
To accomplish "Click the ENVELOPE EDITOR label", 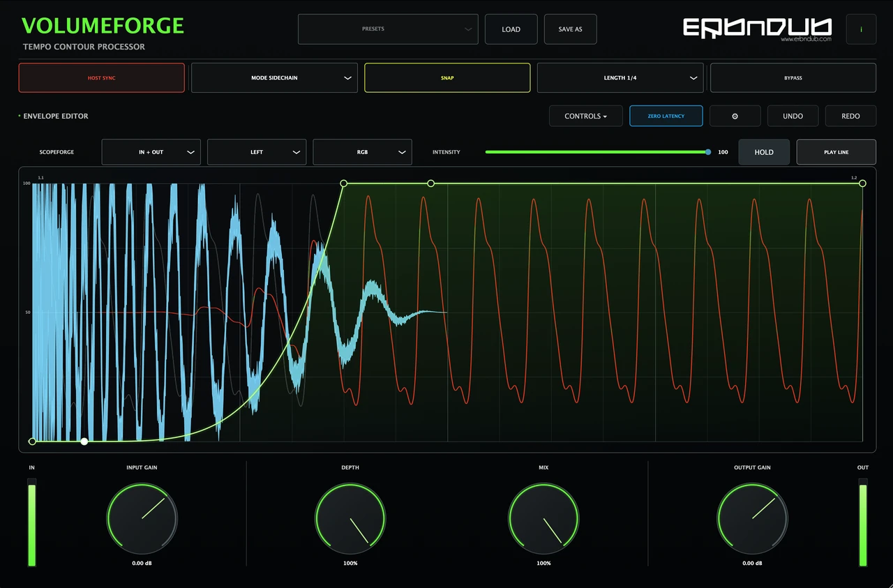I will click(56, 116).
